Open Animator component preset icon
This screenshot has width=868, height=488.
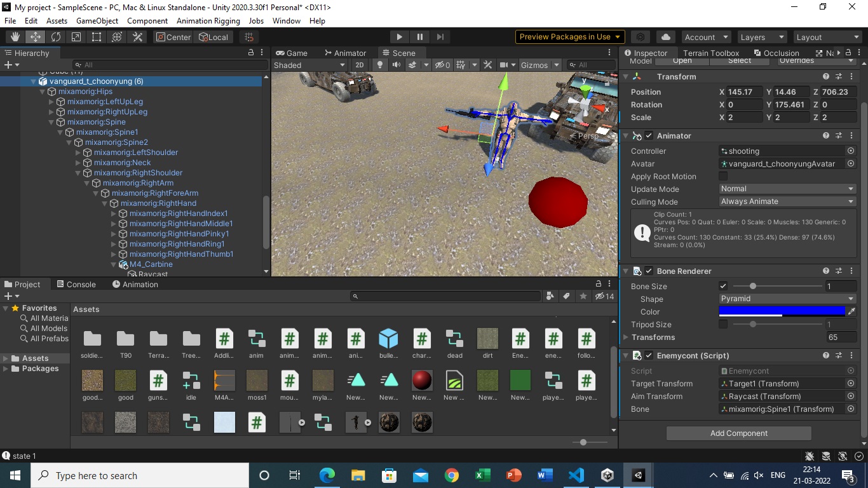click(x=839, y=135)
